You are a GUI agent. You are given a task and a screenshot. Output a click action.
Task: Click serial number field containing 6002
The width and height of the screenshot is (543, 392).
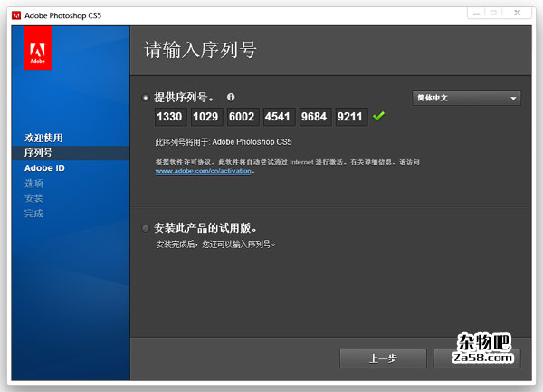click(x=243, y=117)
